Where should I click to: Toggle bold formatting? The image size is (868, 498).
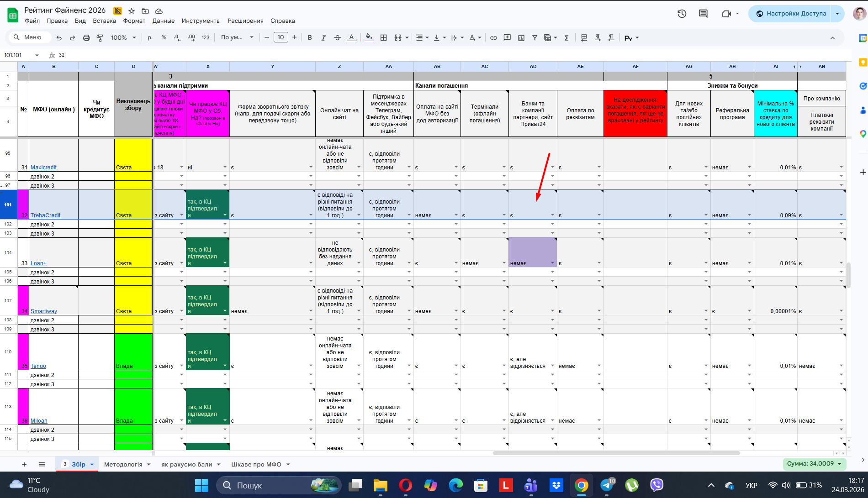point(310,38)
